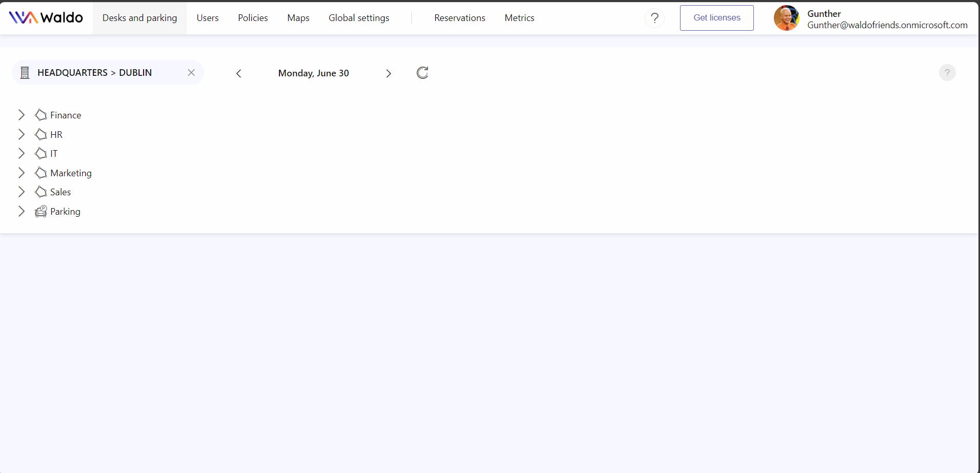Open help via top question mark icon
The image size is (980, 473).
point(654,17)
